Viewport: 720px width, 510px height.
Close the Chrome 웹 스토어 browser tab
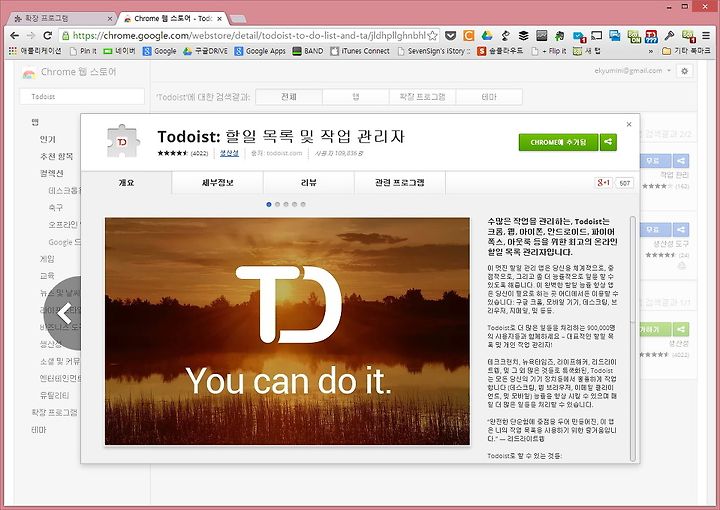(x=219, y=19)
